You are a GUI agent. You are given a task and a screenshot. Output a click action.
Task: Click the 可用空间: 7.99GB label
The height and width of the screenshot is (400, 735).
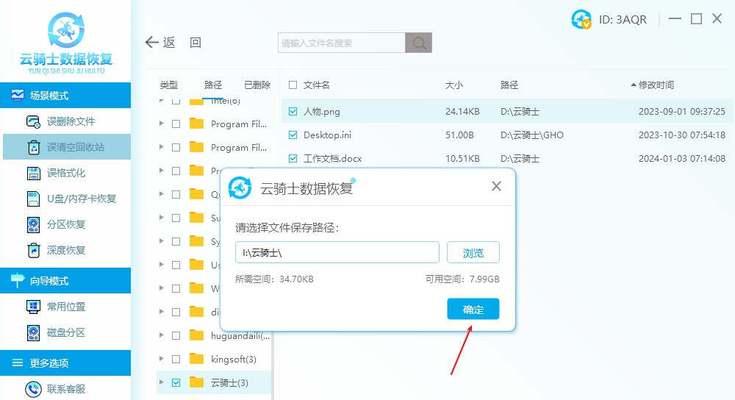click(462, 279)
